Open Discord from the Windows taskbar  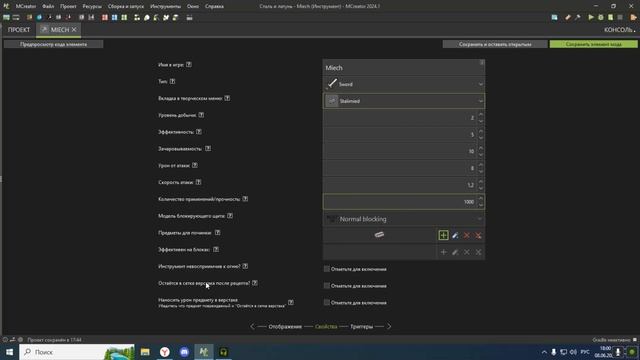(184, 352)
